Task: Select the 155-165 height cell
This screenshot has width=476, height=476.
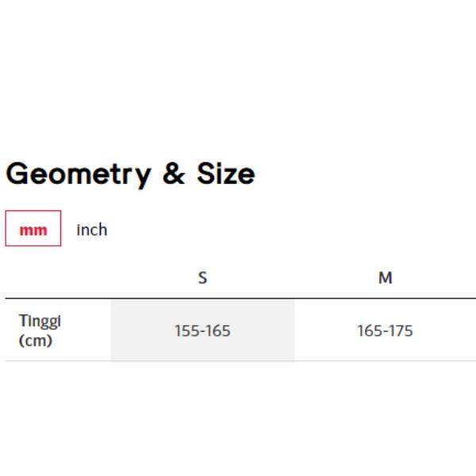Action: click(202, 331)
